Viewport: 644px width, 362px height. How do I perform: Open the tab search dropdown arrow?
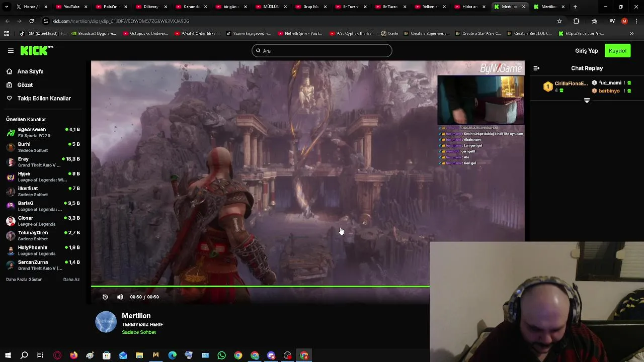(7, 7)
